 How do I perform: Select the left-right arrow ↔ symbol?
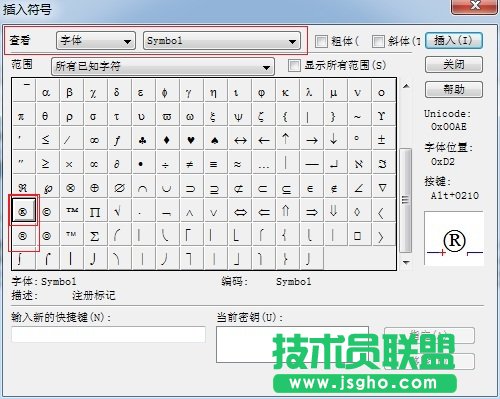(x=240, y=139)
